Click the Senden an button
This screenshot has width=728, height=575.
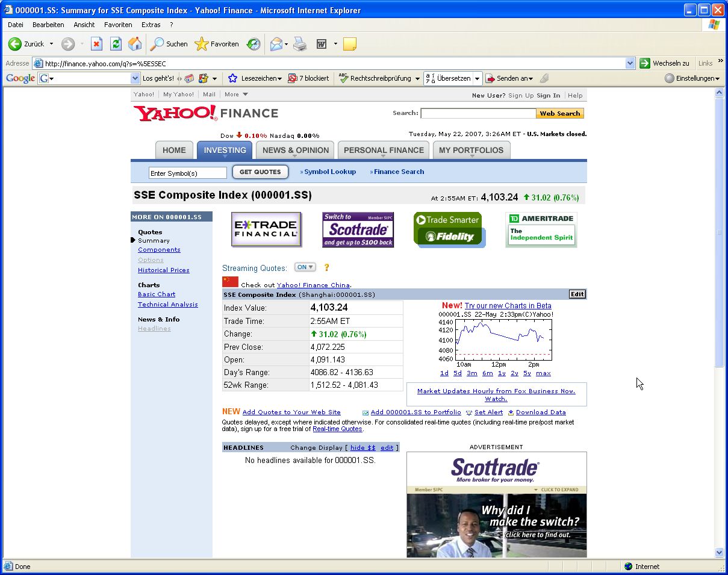[509, 78]
